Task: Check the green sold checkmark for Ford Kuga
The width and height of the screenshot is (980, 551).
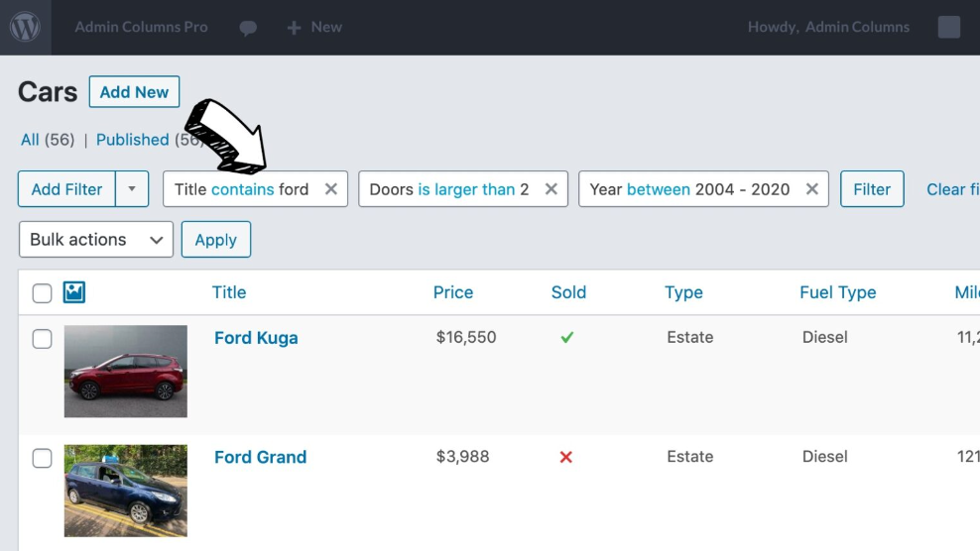Action: coord(567,337)
